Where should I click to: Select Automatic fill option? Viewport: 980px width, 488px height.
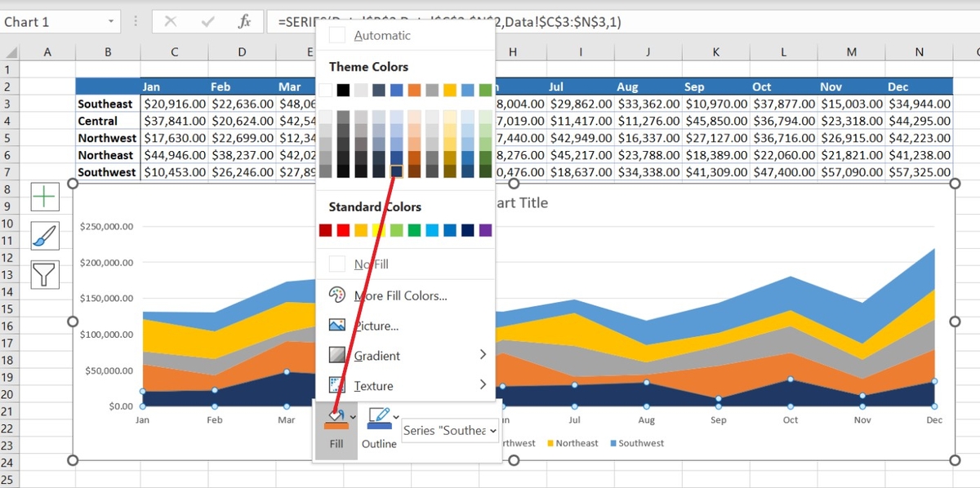point(382,35)
